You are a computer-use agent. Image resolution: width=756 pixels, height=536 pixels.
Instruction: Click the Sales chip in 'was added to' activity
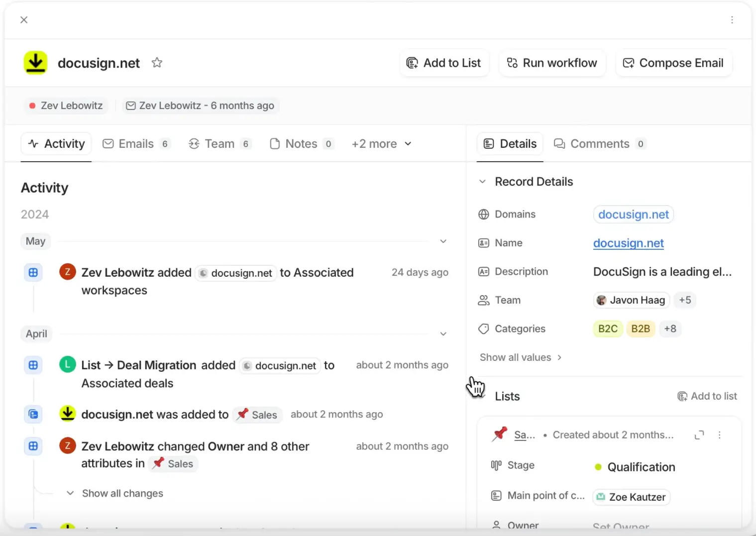(257, 415)
